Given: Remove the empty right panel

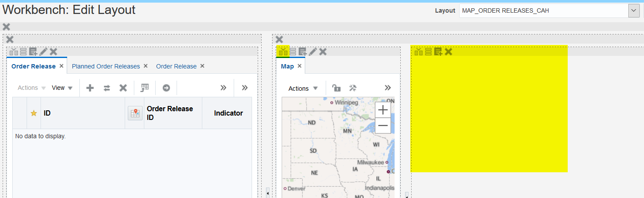Looking at the screenshot, I should pos(448,52).
